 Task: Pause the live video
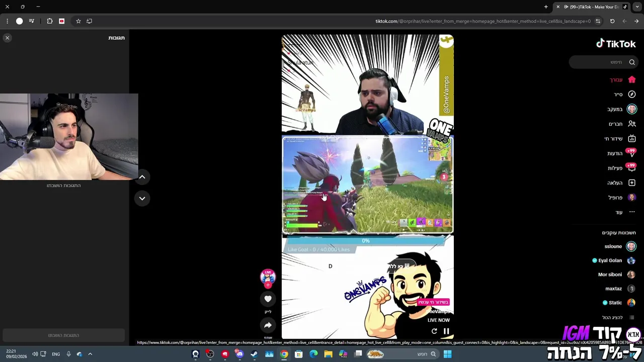point(446,331)
